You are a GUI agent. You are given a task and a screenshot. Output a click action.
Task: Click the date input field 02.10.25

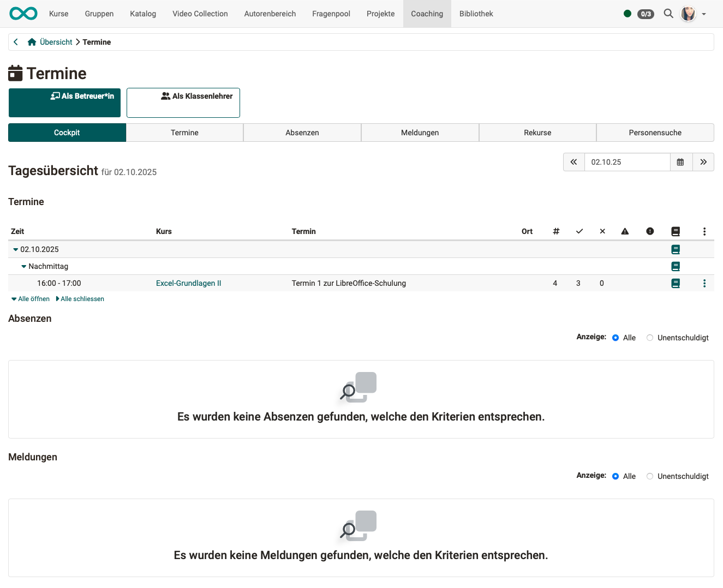tap(626, 162)
